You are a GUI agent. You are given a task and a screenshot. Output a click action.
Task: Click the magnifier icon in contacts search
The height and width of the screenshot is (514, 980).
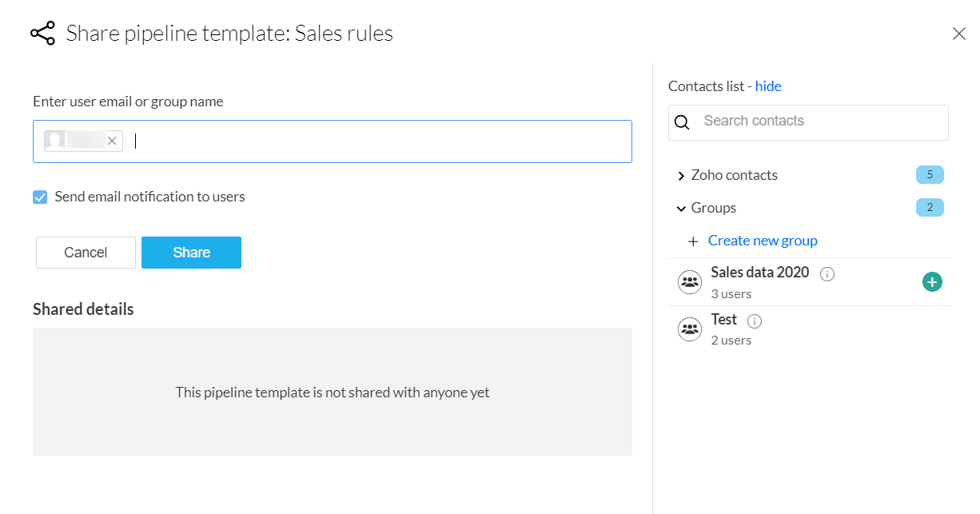(682, 122)
